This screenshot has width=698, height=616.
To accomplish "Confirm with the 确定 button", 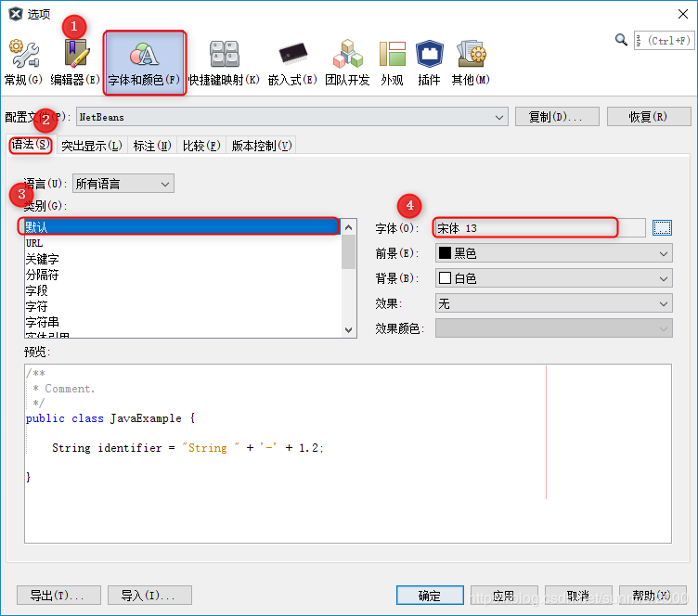I will pos(430,595).
